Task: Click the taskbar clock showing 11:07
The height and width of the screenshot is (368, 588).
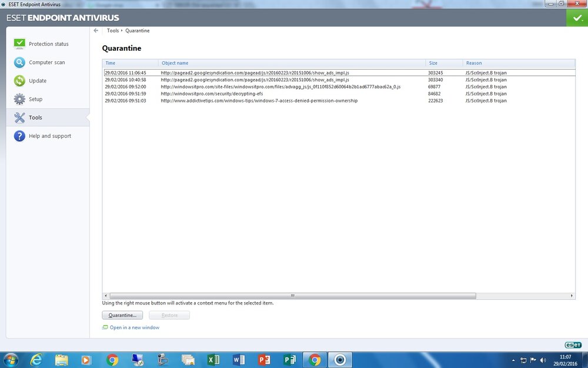Action: click(x=565, y=360)
